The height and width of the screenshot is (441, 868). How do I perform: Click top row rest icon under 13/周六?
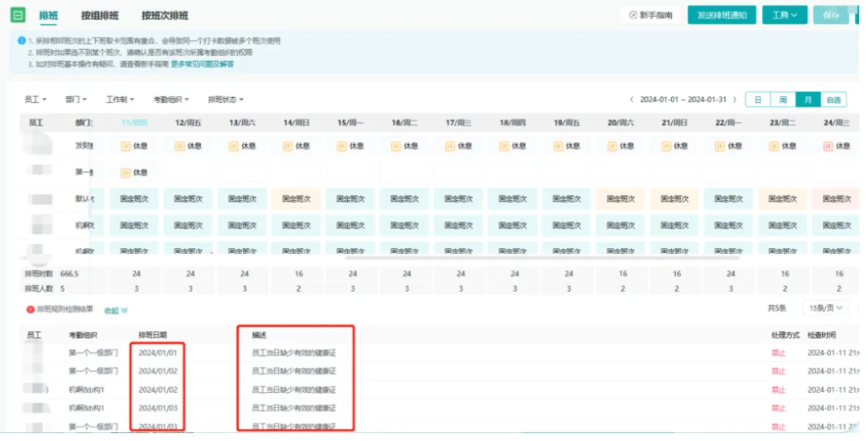234,146
